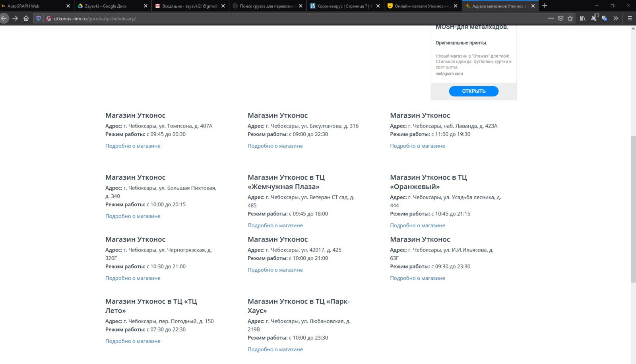Open the translate extension icon
This screenshot has width=636, height=364.
coord(605,18)
